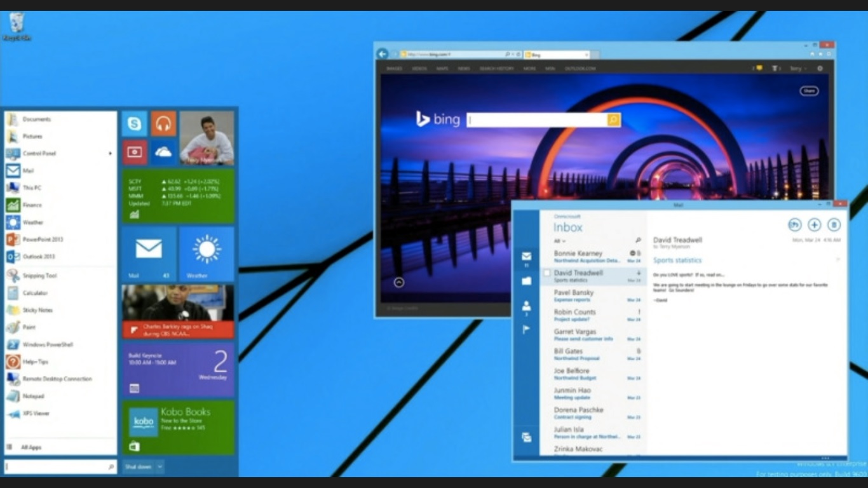The height and width of the screenshot is (488, 868).
Task: Click the new message plus icon in Mail
Action: 814,225
